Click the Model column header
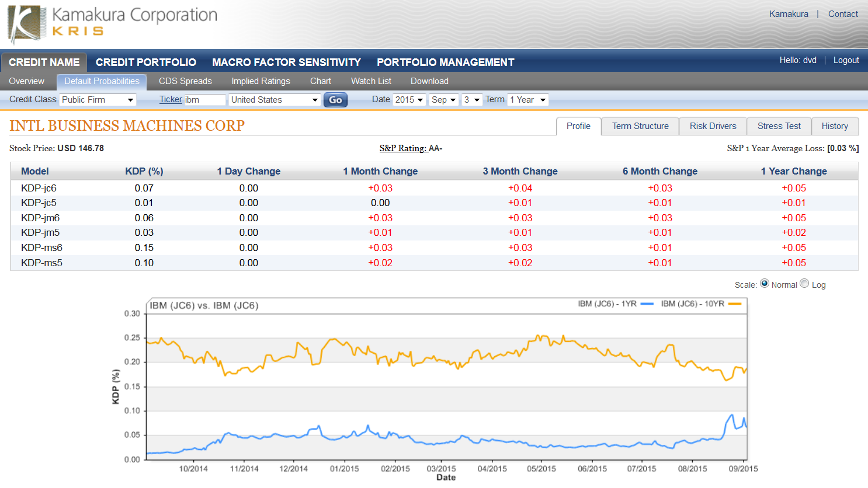This screenshot has height=488, width=868. coord(35,171)
